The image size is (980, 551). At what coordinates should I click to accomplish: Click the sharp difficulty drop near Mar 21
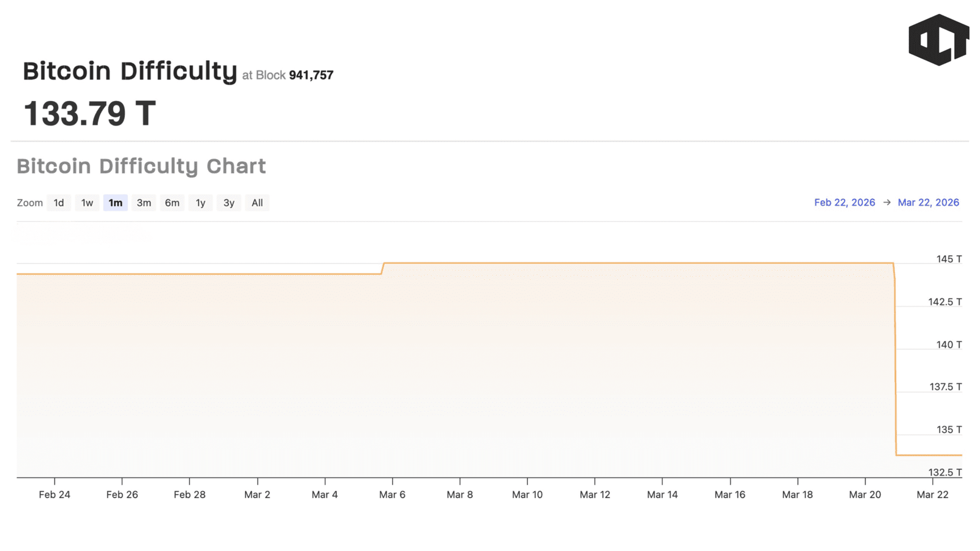tap(895, 361)
